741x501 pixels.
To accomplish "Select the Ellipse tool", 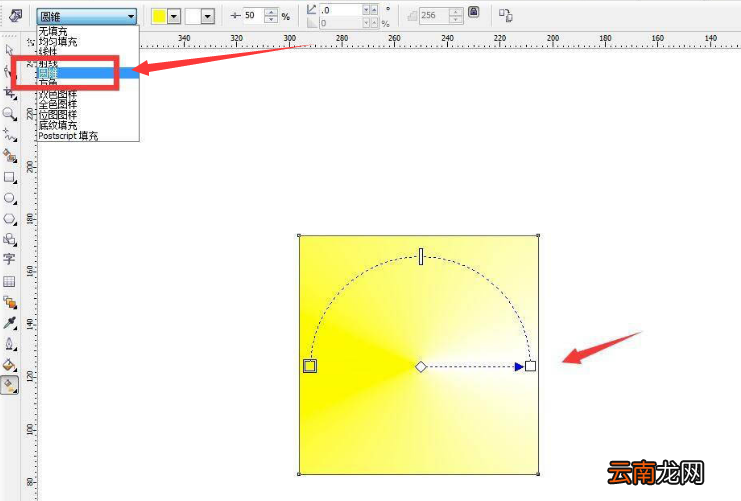I will [9, 199].
